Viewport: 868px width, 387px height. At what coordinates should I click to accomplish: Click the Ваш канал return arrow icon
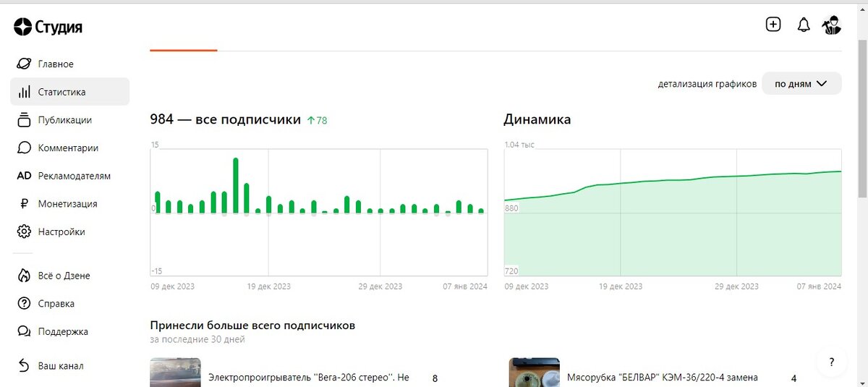(x=24, y=365)
